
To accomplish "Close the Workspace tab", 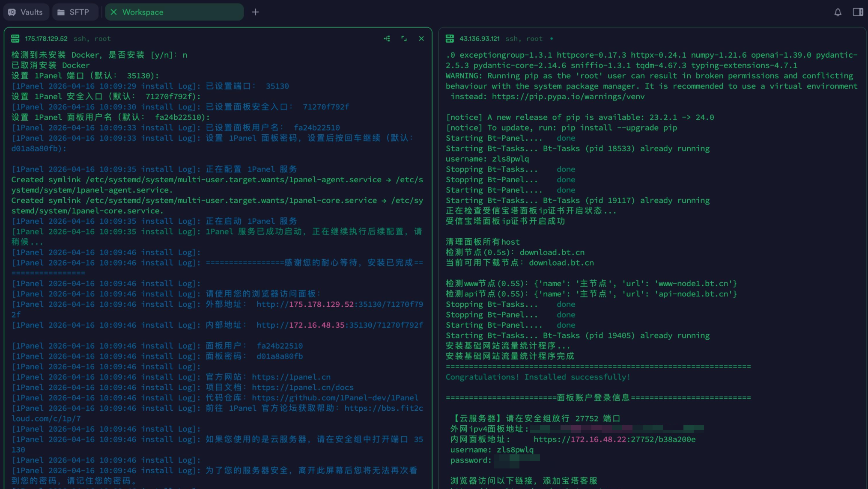I will (x=113, y=12).
